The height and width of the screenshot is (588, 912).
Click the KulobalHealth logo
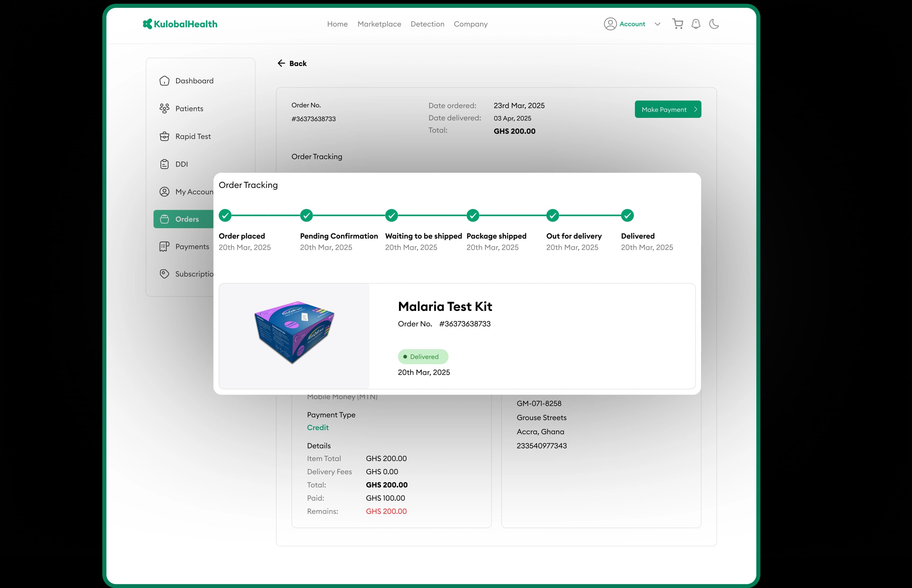click(x=180, y=24)
